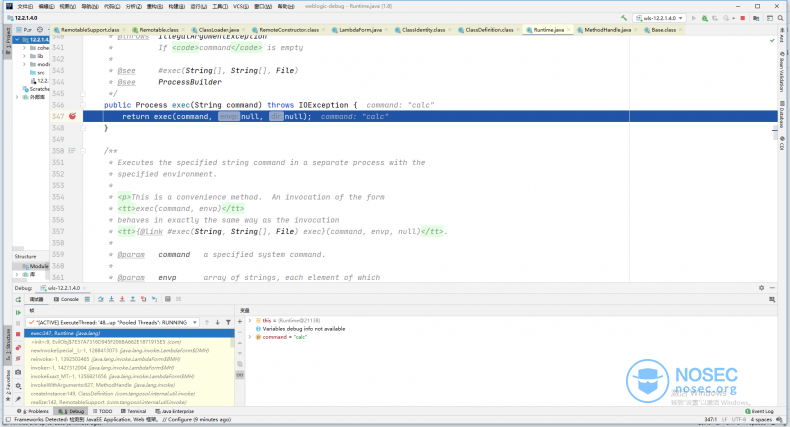Expand the 外部库 node in project tree
Viewport: 790px width, 427px height.
[x=17, y=97]
